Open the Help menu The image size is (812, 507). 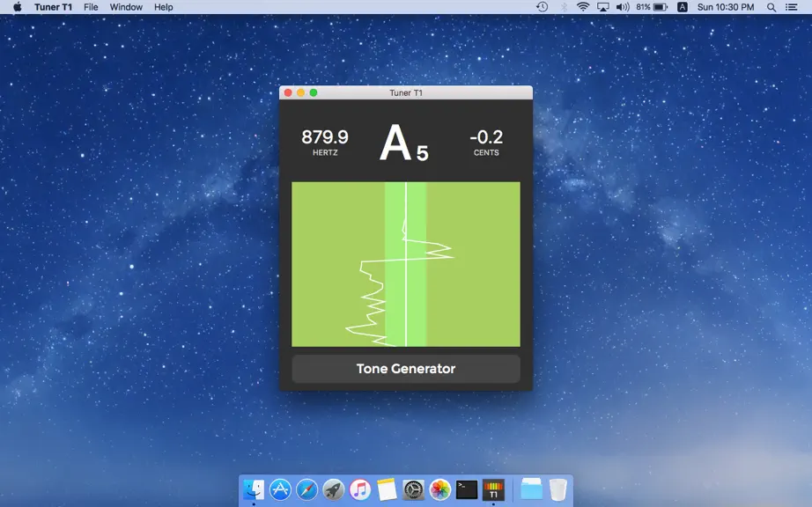[x=163, y=7]
